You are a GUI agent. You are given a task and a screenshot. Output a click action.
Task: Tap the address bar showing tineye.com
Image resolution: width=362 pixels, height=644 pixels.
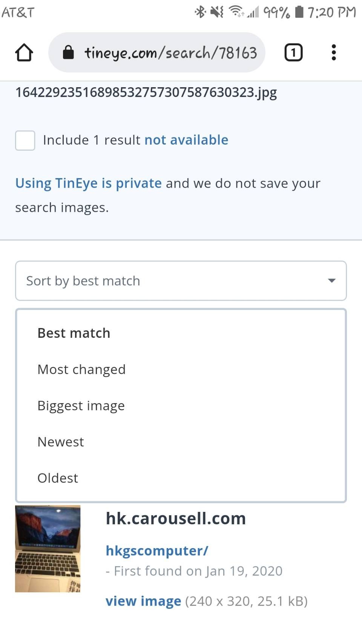(x=170, y=52)
